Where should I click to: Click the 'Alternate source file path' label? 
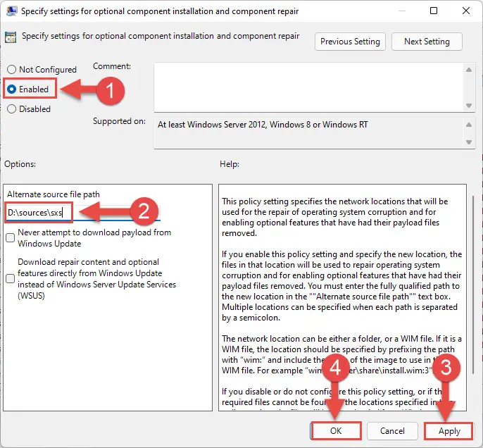tap(54, 194)
